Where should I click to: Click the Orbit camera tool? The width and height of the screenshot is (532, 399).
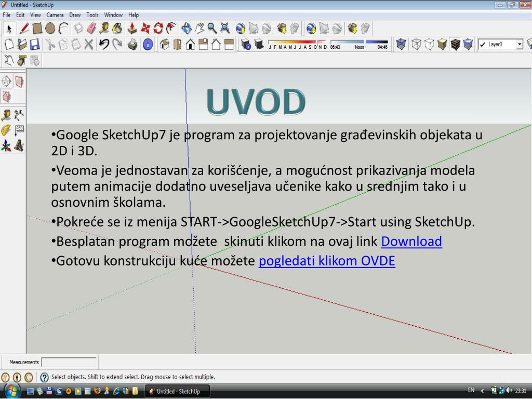pos(187,29)
